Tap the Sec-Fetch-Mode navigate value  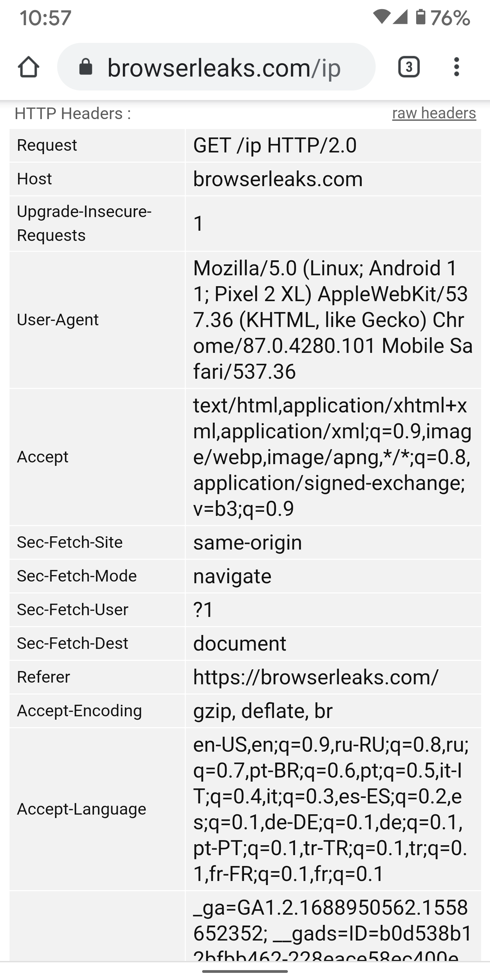(x=232, y=576)
